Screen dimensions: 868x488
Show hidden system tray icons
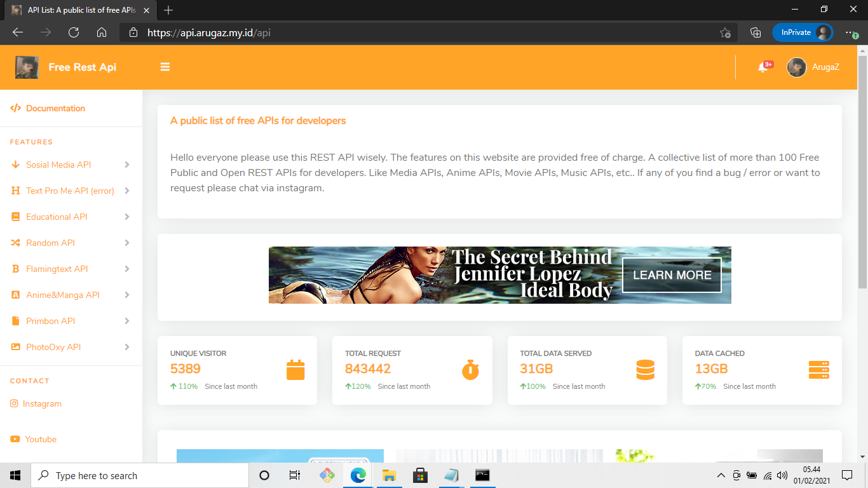721,475
